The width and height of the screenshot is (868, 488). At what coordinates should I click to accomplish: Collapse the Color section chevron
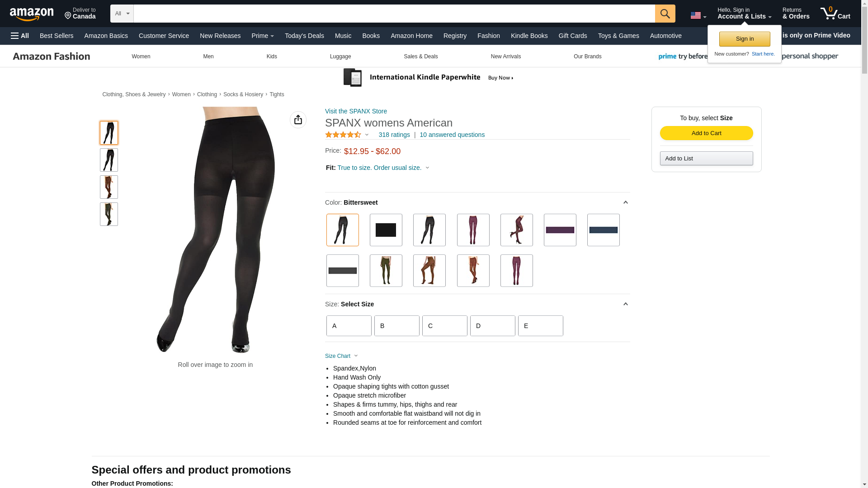pyautogui.click(x=626, y=202)
